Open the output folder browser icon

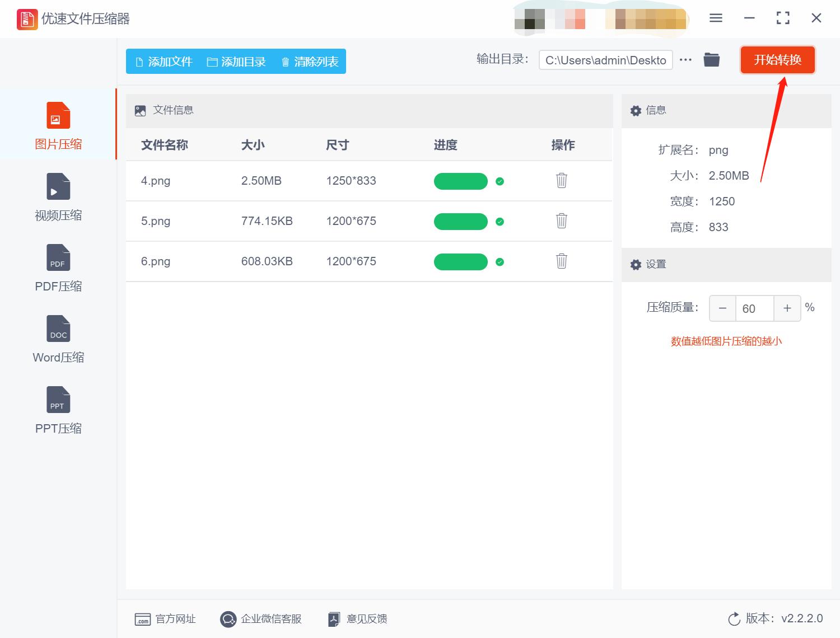(x=711, y=59)
